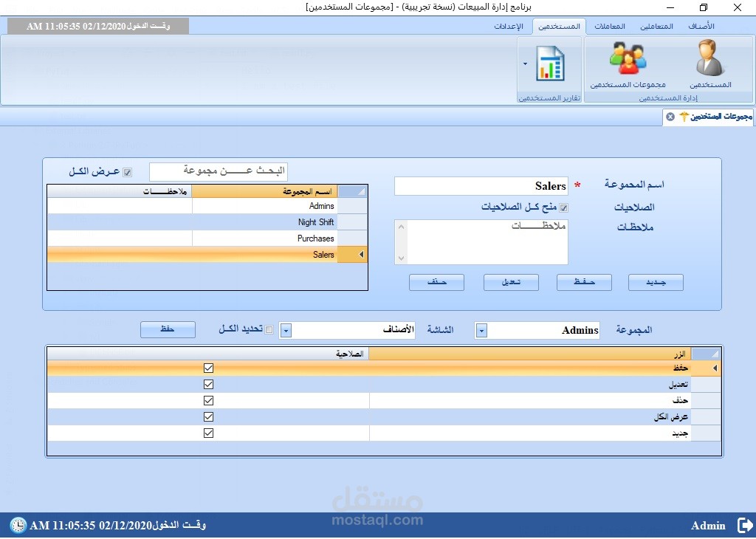Select the تعديل row in permissions grid
Image resolution: width=756 pixels, height=539 pixels.
pyautogui.click(x=384, y=385)
